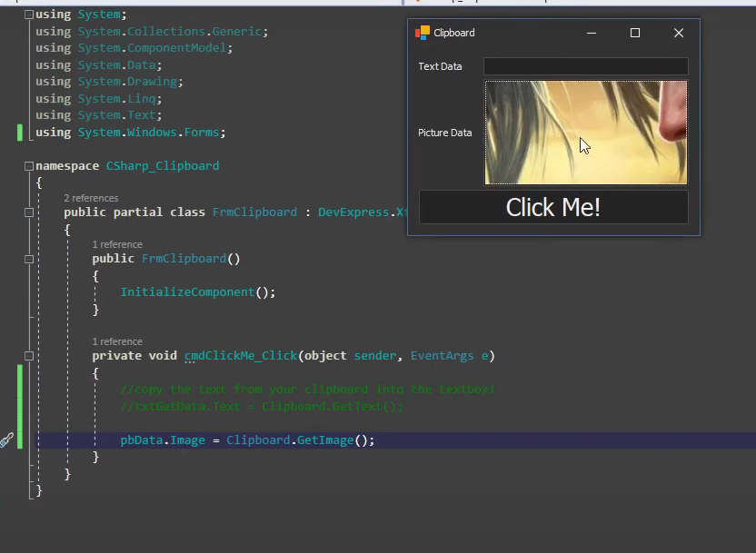Screen dimensions: 756x553
Task: Click the Picture Data image box
Action: point(586,133)
